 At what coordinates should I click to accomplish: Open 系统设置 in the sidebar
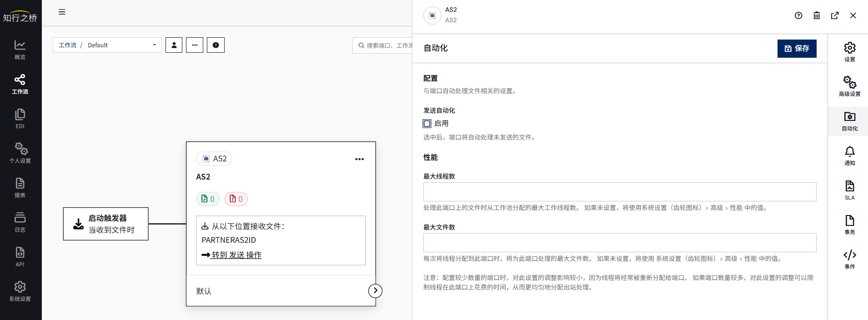20,292
